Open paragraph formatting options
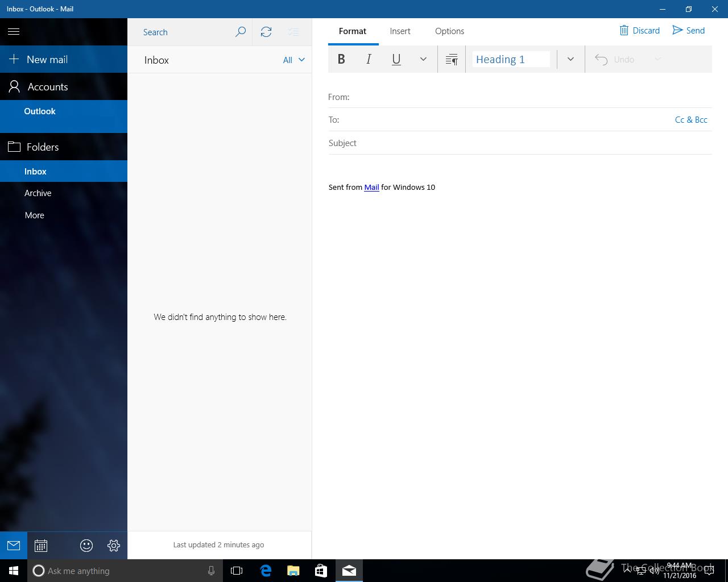 (x=452, y=59)
